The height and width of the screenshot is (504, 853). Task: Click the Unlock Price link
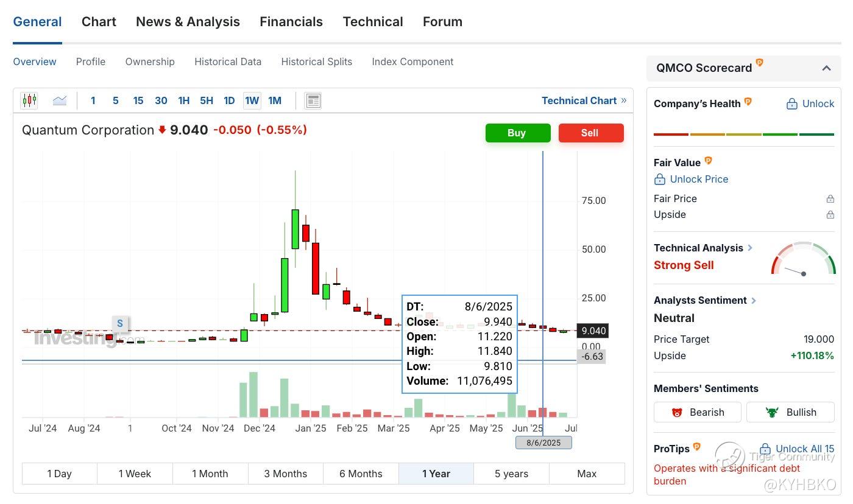691,179
